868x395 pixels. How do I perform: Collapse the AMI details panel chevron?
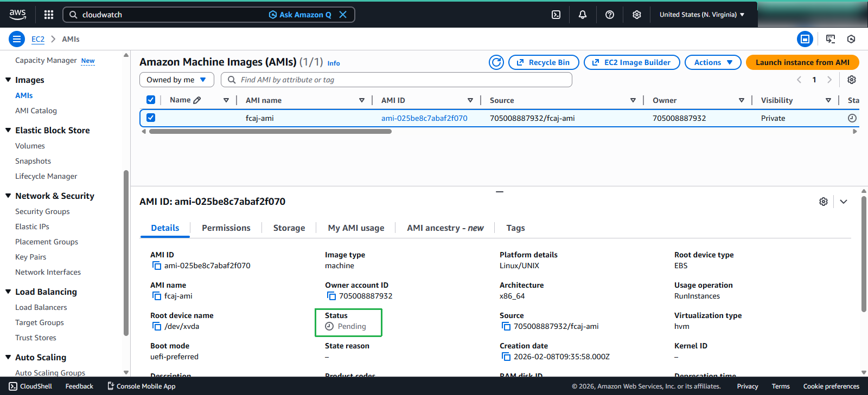pyautogui.click(x=844, y=202)
